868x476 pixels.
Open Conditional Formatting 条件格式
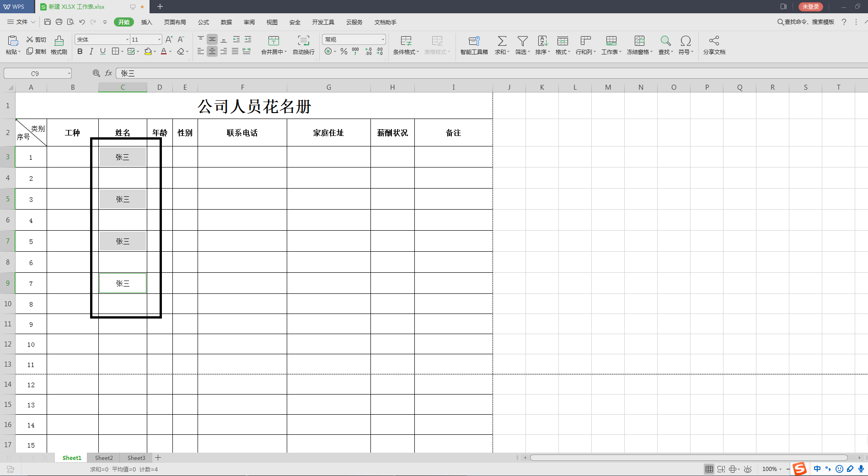406,45
